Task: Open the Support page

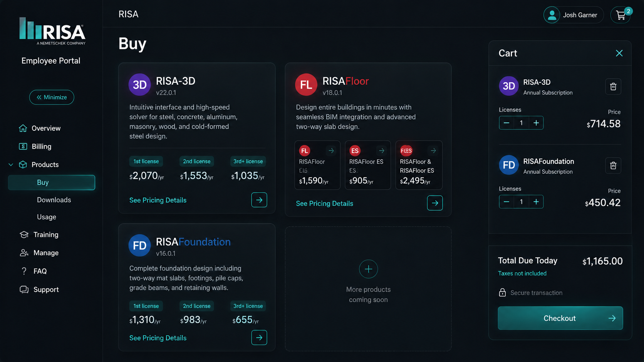Action: 39,289
